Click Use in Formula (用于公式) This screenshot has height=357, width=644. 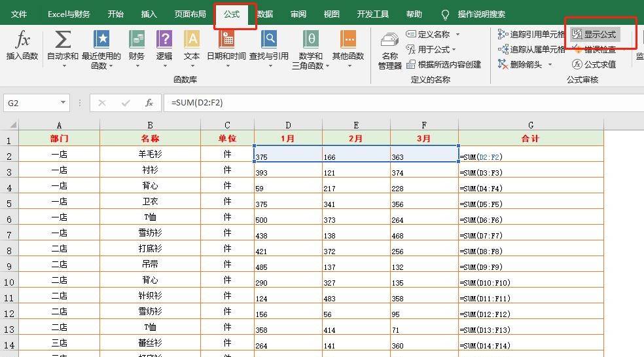[x=428, y=49]
